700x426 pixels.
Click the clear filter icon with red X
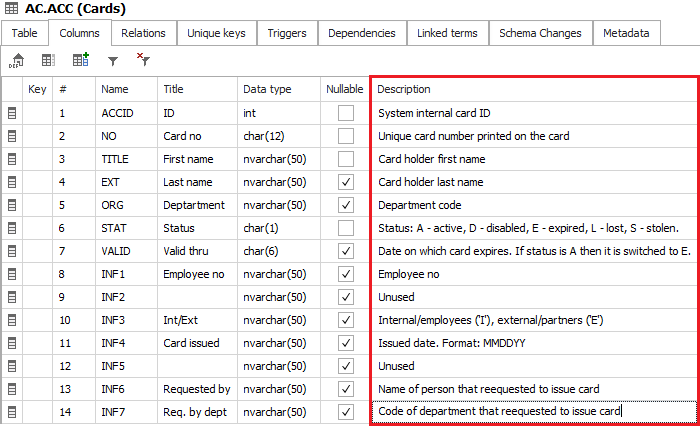(143, 61)
